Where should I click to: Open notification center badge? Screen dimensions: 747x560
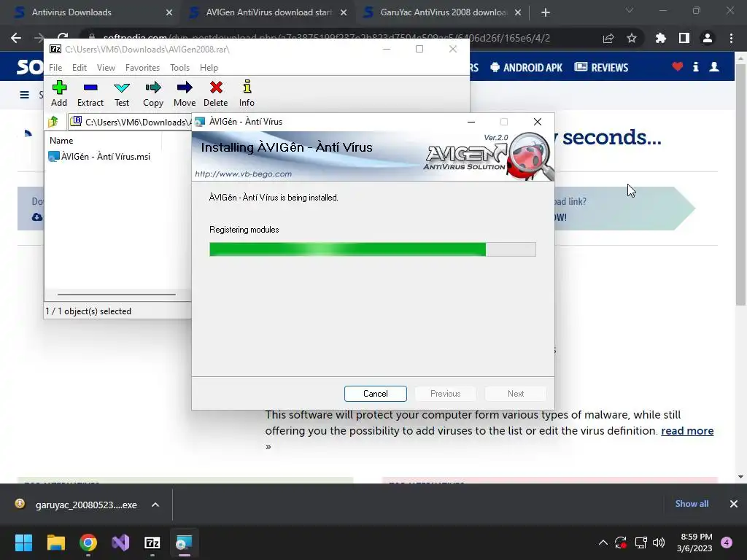click(x=727, y=542)
